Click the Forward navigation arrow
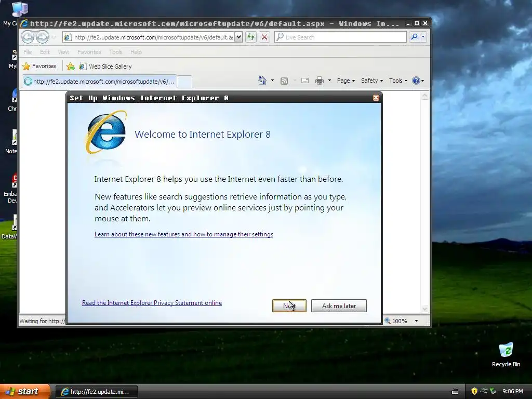This screenshot has height=399, width=532. click(x=43, y=37)
